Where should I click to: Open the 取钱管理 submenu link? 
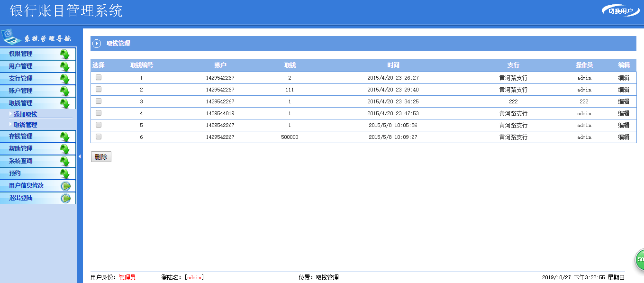(25, 125)
